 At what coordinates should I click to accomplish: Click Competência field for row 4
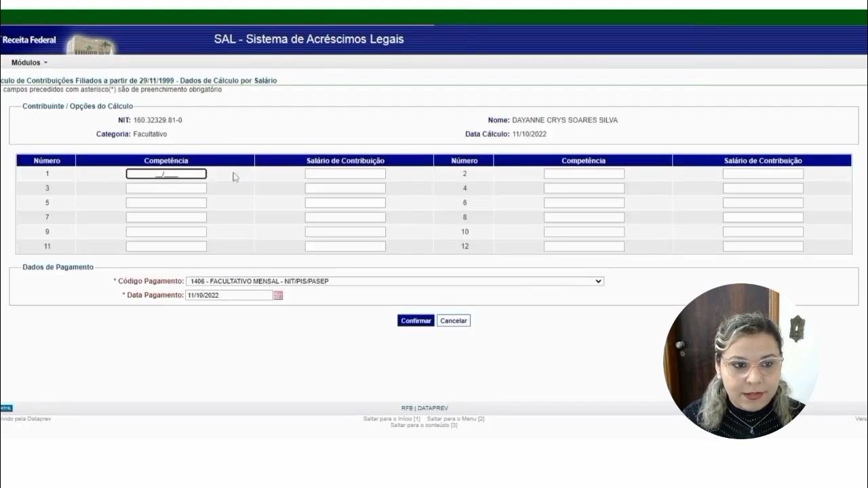(x=584, y=188)
